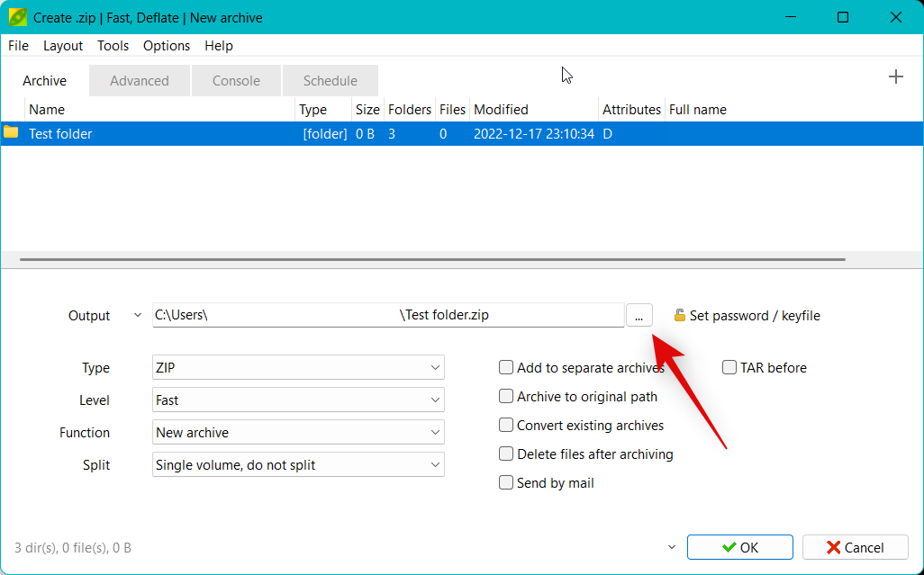
Task: Confirm archive creation with OK button
Action: point(739,547)
